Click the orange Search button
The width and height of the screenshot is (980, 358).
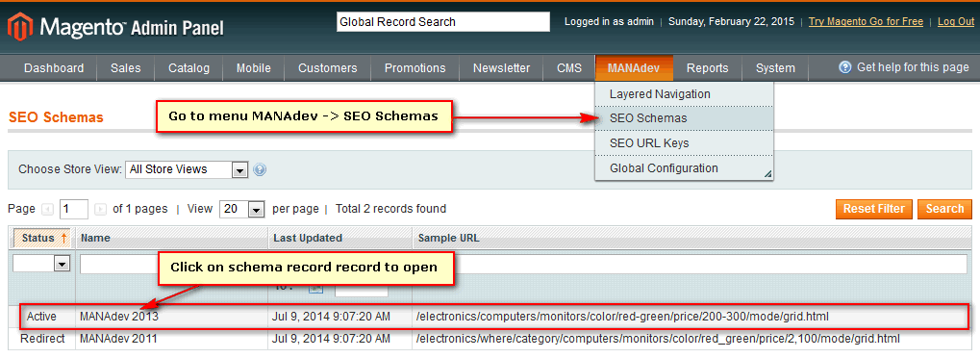(944, 209)
